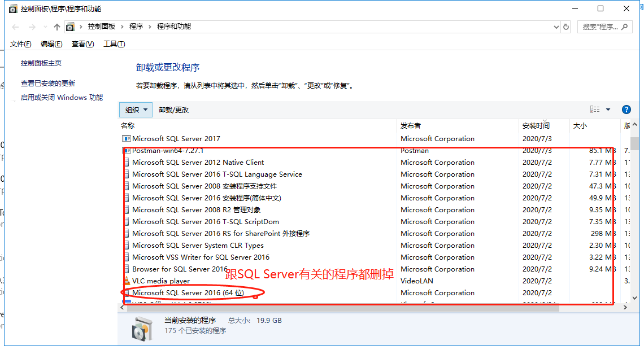Select SQL Server 2016 T-SQL ScriptDom
Screen dimensions: 644x350
tap(206, 222)
